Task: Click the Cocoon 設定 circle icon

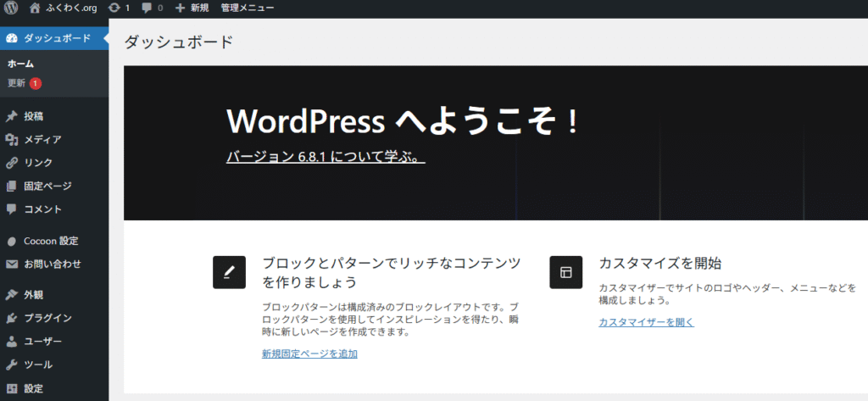Action: coord(12,242)
